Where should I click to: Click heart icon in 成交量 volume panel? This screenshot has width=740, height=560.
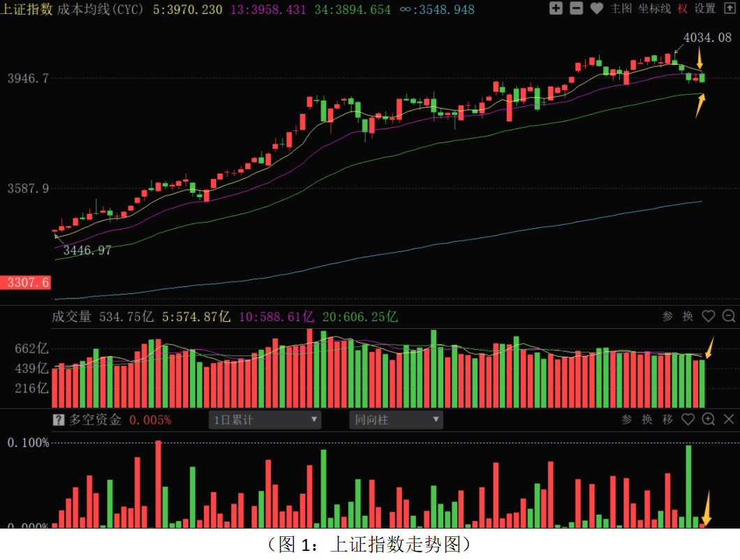709,316
